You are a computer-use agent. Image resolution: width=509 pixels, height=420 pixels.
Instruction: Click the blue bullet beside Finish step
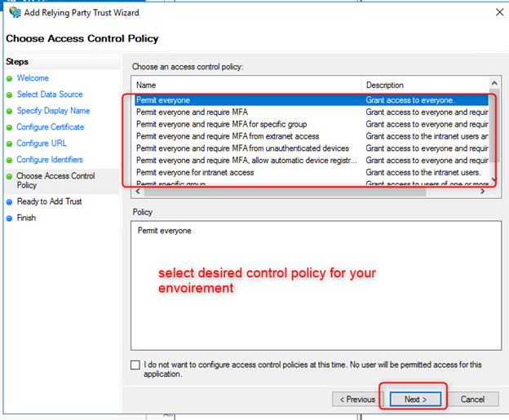tap(10, 218)
